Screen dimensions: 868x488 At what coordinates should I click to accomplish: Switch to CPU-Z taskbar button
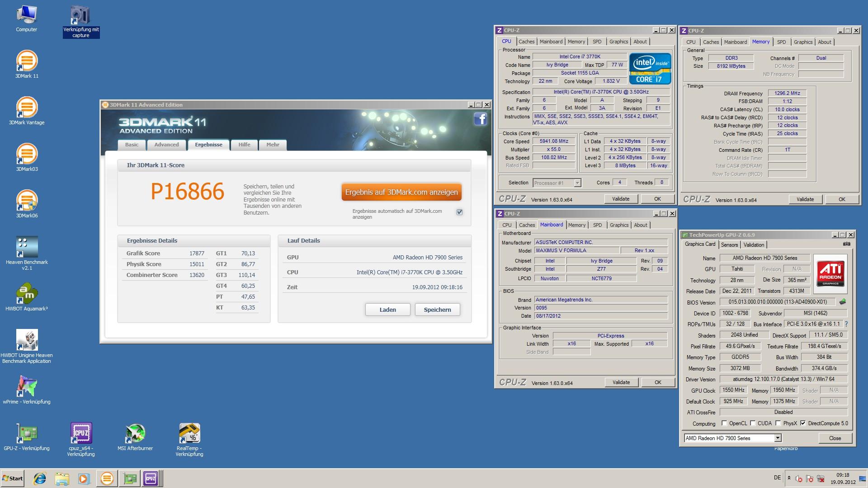(151, 479)
